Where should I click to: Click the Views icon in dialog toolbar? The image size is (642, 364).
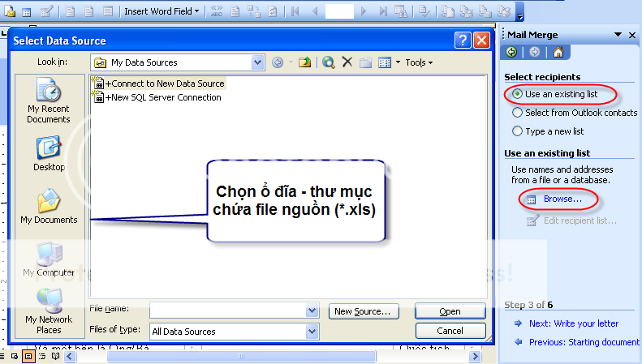385,62
